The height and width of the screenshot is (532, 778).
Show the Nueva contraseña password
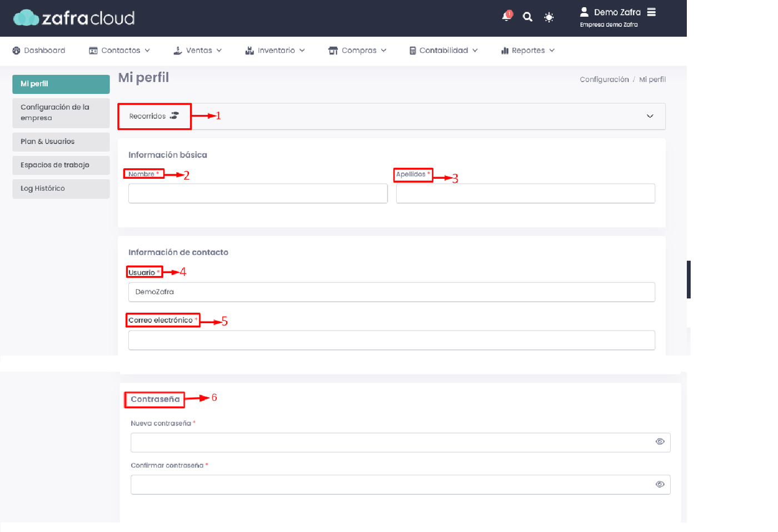coord(660,442)
